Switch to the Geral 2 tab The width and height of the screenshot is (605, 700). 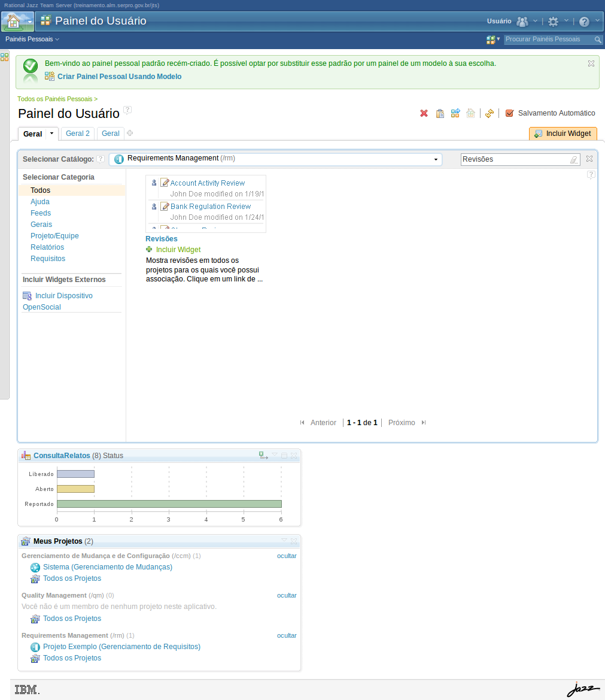point(78,134)
